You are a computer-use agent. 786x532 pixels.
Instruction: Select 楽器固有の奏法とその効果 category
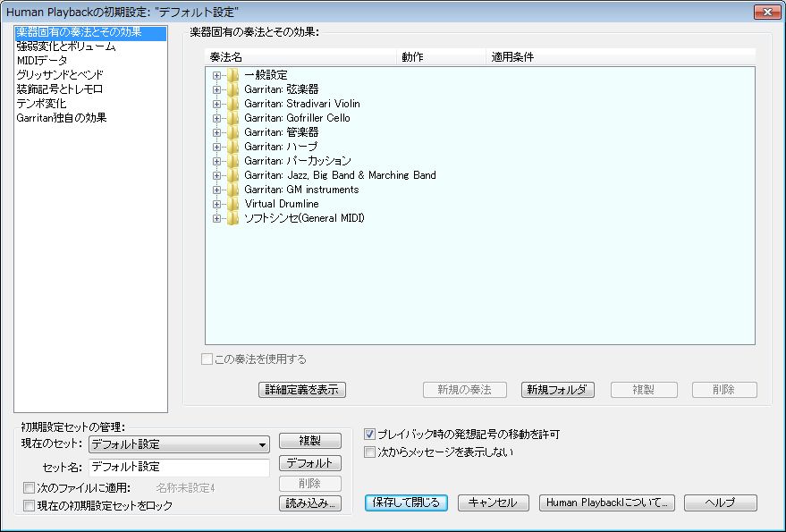[x=90, y=32]
